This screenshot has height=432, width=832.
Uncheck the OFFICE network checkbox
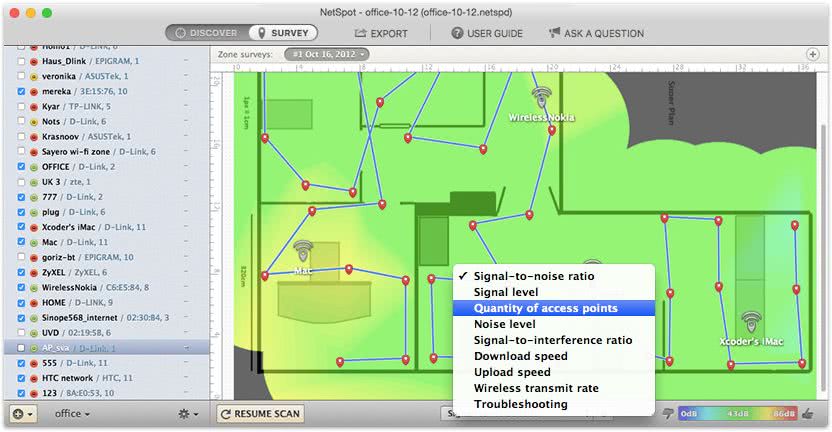21,167
